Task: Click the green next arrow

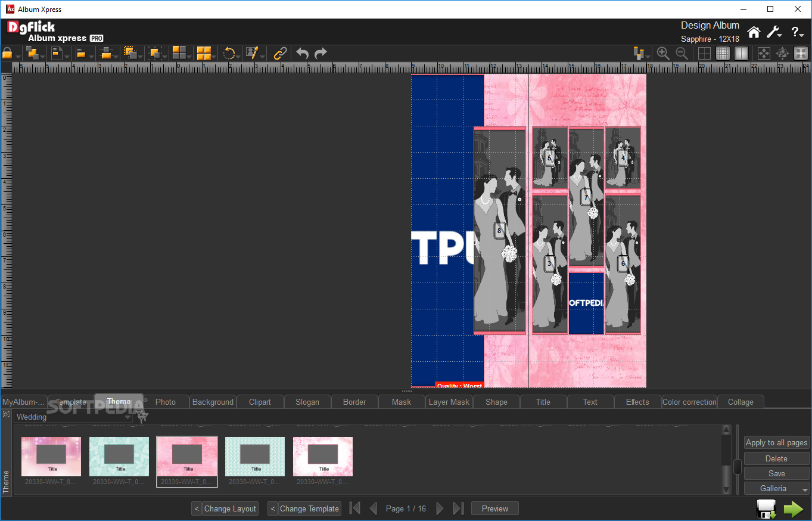Action: click(793, 509)
